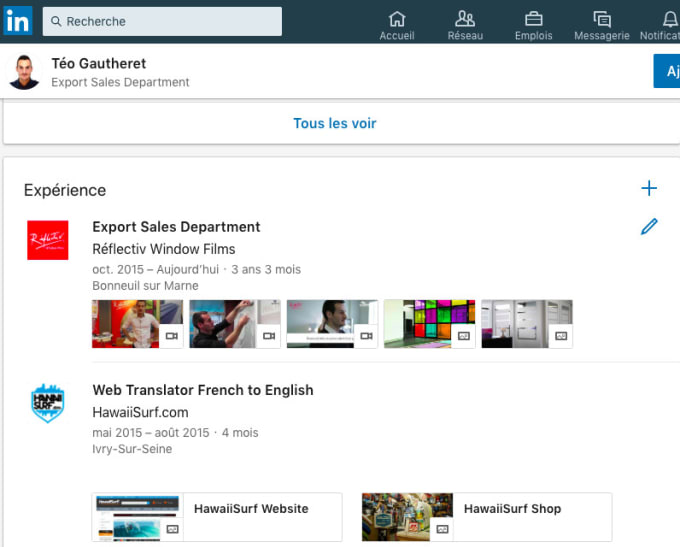This screenshot has height=547, width=680.
Task: Open Réflectiv Window Films company link
Action: [164, 249]
